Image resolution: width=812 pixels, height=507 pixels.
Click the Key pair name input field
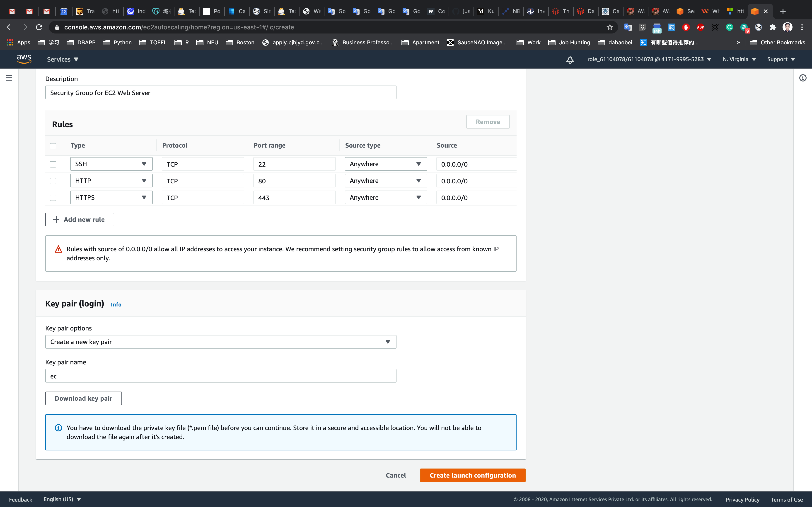220,376
